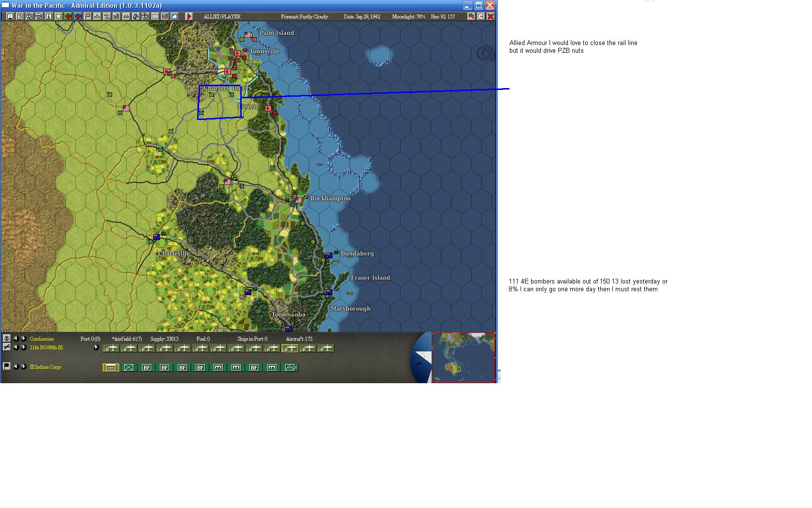Click the white star on green icon

pos(58,16)
